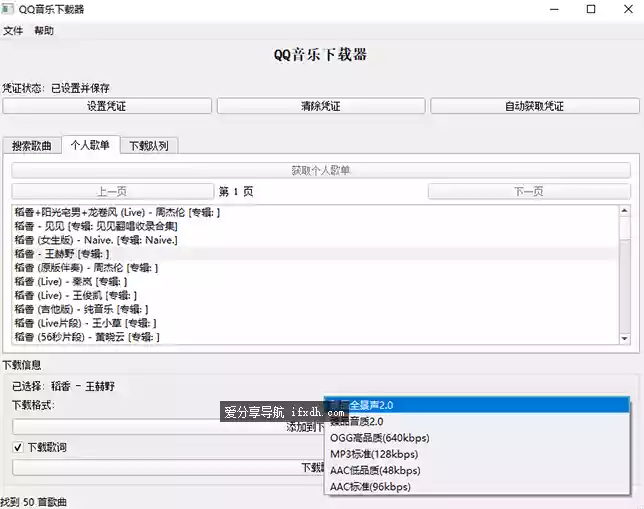The width and height of the screenshot is (644, 509).
Task: Select song 稻香 - 见见
Action: tap(315, 226)
